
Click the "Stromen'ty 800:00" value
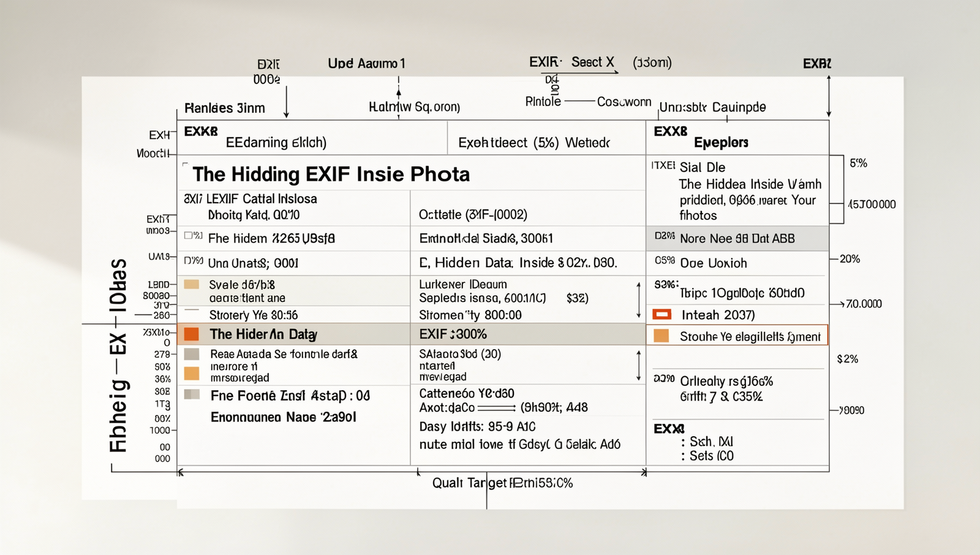click(470, 315)
